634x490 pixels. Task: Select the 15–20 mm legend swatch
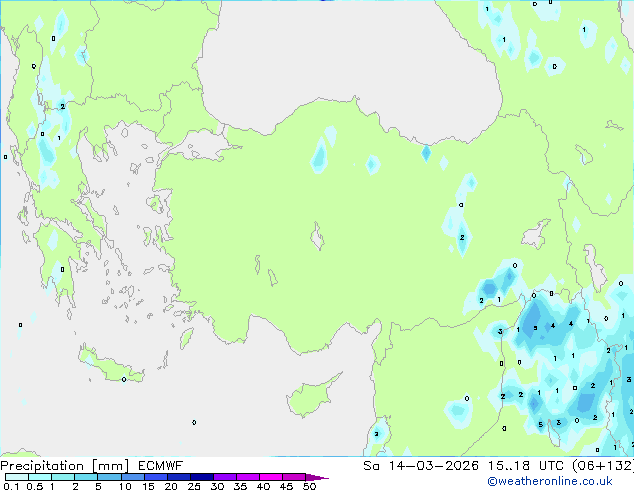tap(155, 477)
